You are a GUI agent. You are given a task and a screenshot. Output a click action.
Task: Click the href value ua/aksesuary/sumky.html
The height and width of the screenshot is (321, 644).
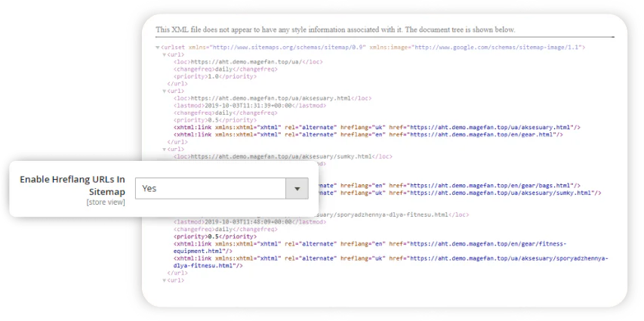(x=500, y=193)
